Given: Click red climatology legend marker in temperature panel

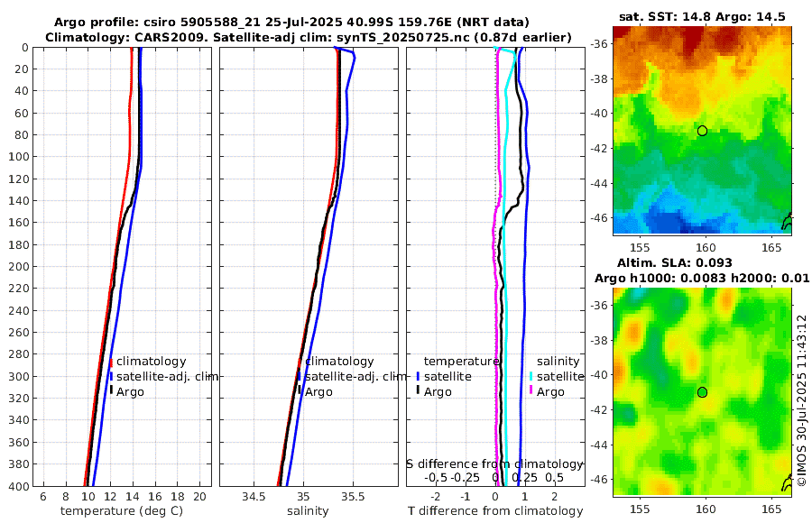Looking at the screenshot, I should (x=111, y=362).
